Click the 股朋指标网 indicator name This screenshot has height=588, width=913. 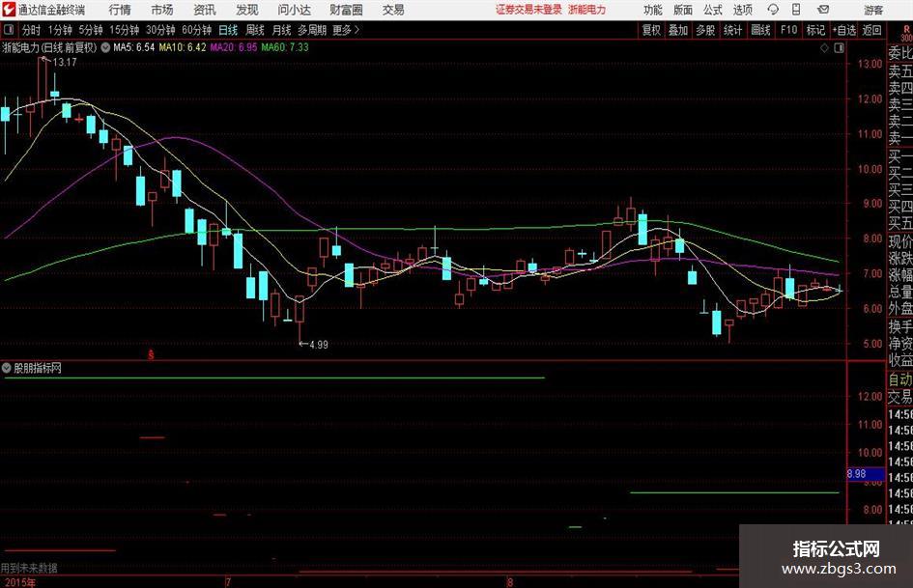point(38,368)
